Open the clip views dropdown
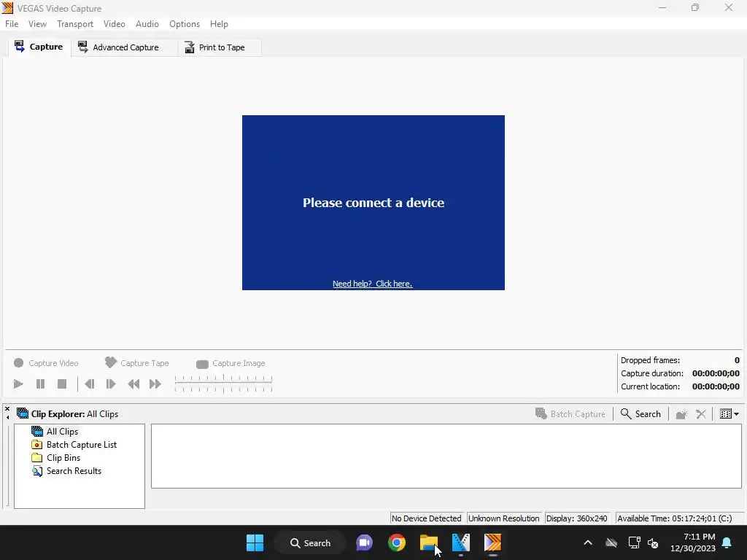This screenshot has height=560, width=747. coord(729,414)
